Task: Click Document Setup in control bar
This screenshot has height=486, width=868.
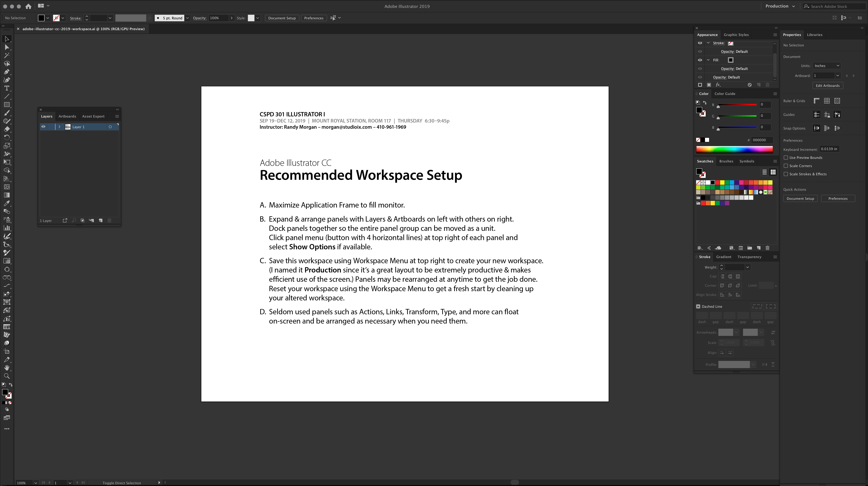Action: (x=282, y=18)
